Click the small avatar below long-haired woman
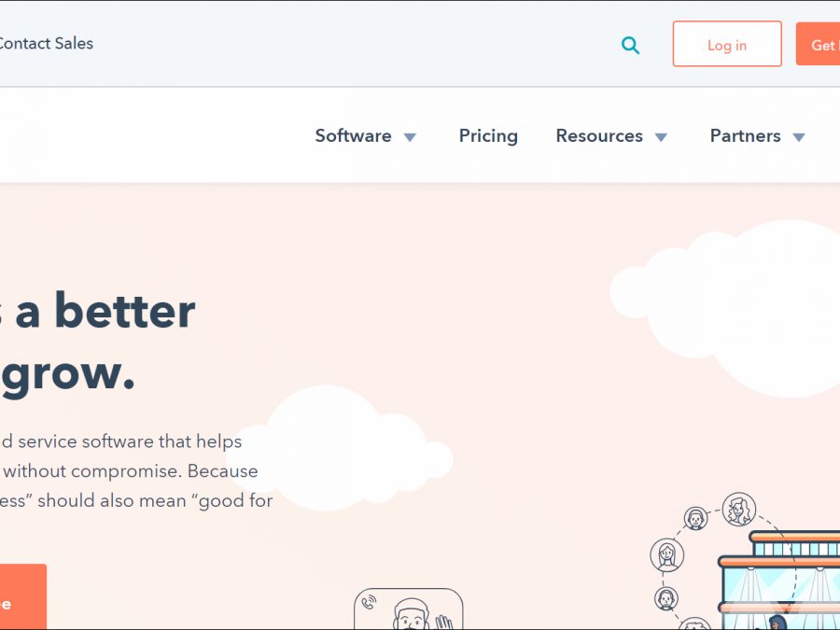 (666, 598)
